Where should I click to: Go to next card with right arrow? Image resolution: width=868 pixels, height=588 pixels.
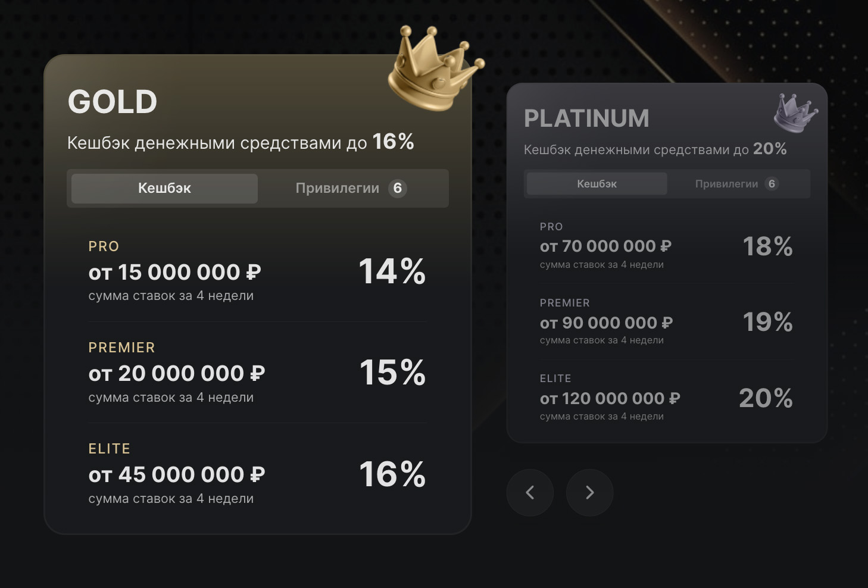click(x=589, y=493)
